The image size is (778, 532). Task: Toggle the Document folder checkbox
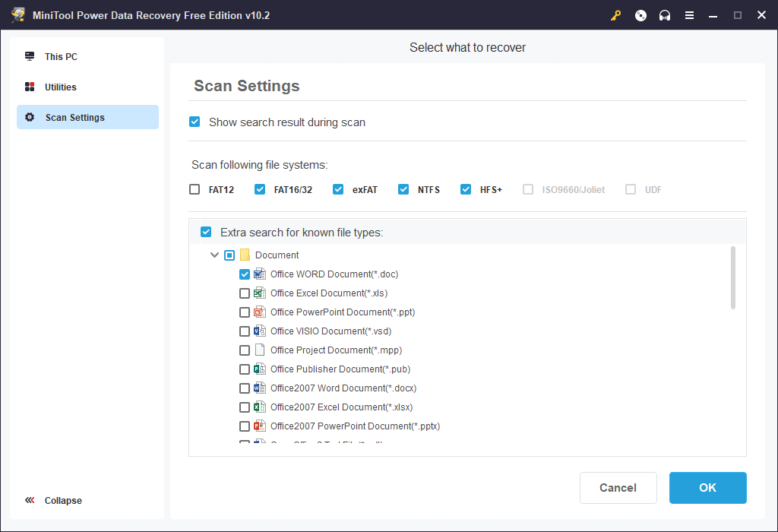(x=229, y=255)
